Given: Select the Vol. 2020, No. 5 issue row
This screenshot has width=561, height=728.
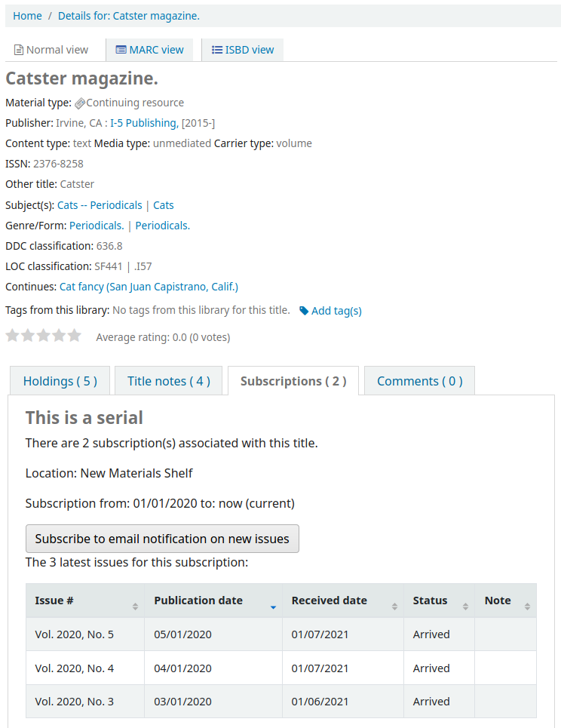Looking at the screenshot, I should pyautogui.click(x=75, y=634).
